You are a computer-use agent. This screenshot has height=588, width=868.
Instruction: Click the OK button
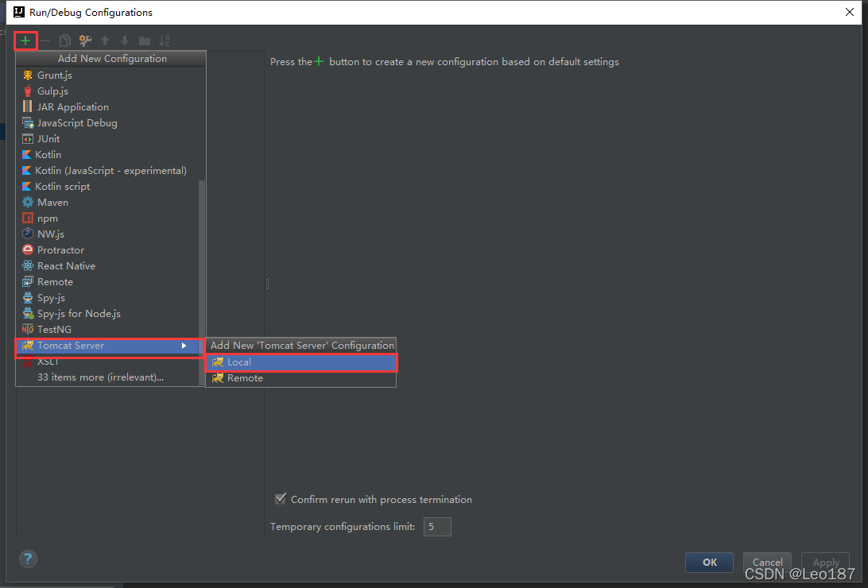tap(709, 562)
